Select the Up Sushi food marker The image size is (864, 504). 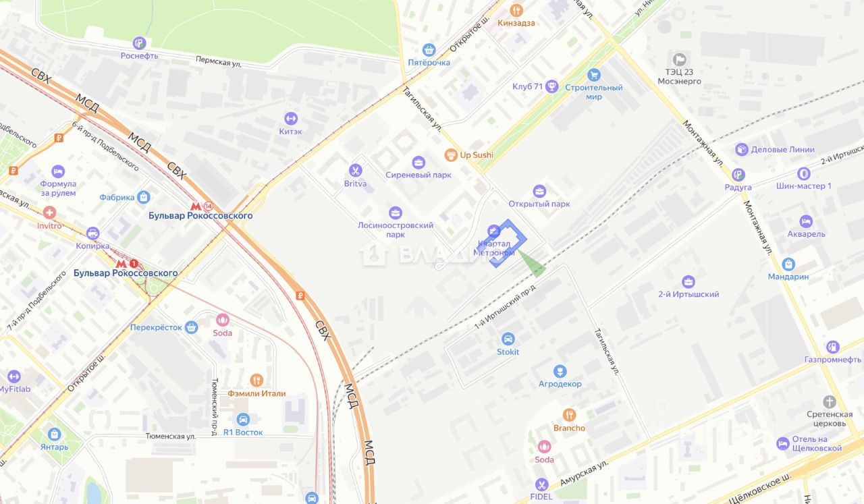451,155
